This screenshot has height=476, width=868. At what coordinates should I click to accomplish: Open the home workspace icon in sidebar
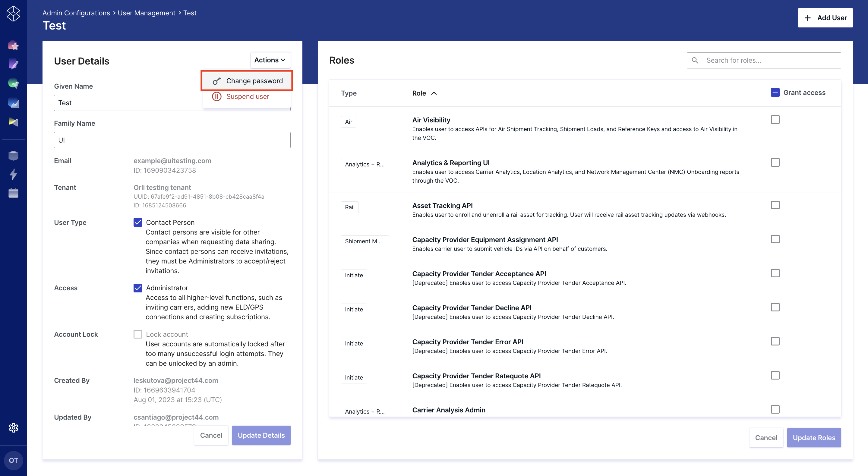pyautogui.click(x=14, y=45)
